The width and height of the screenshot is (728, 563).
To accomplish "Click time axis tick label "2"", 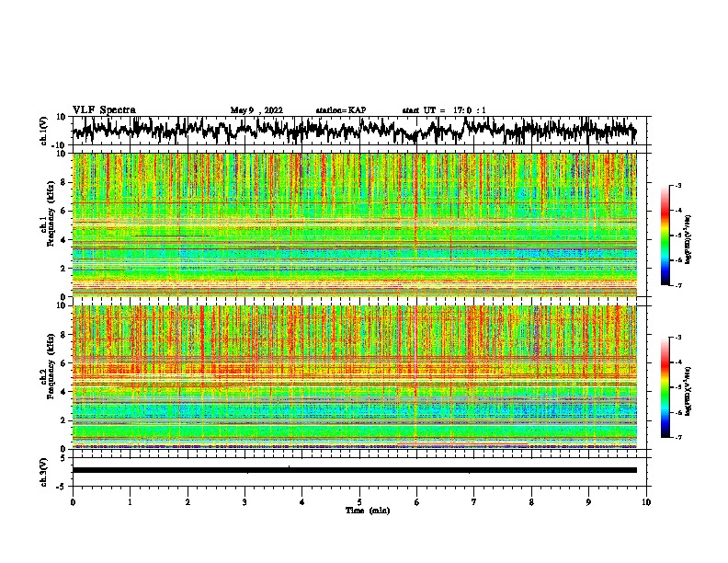I will click(188, 502).
